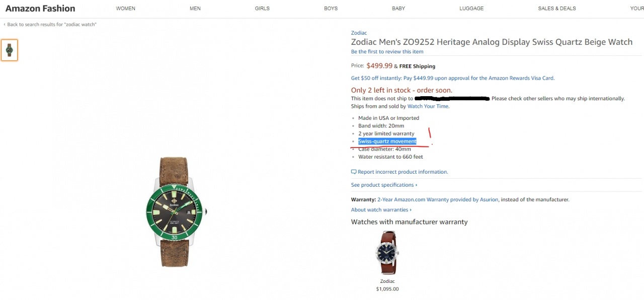
Task: Open the Amazon Rewards Visa Card offer
Action: [x=452, y=79]
